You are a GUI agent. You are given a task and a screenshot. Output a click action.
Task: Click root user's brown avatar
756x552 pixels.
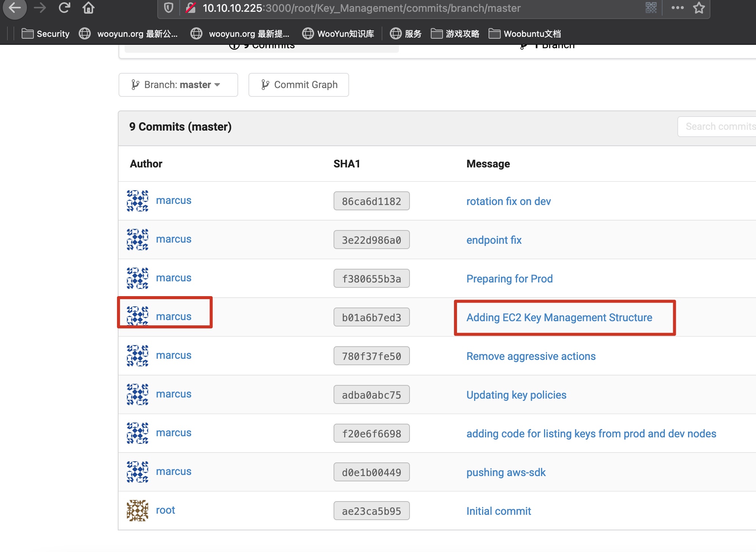[x=137, y=510]
